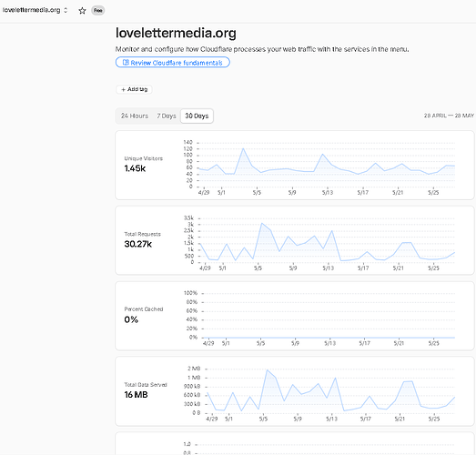The width and height of the screenshot is (476, 455).
Task: Select the 30 Days tab
Action: (197, 116)
